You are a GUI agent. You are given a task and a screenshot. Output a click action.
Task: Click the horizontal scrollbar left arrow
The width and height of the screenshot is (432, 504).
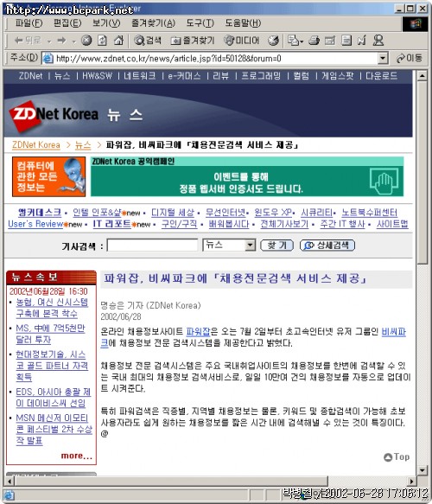click(x=10, y=481)
